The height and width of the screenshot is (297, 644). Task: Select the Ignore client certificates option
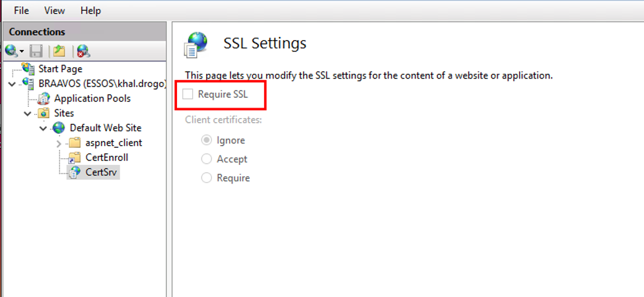click(207, 140)
